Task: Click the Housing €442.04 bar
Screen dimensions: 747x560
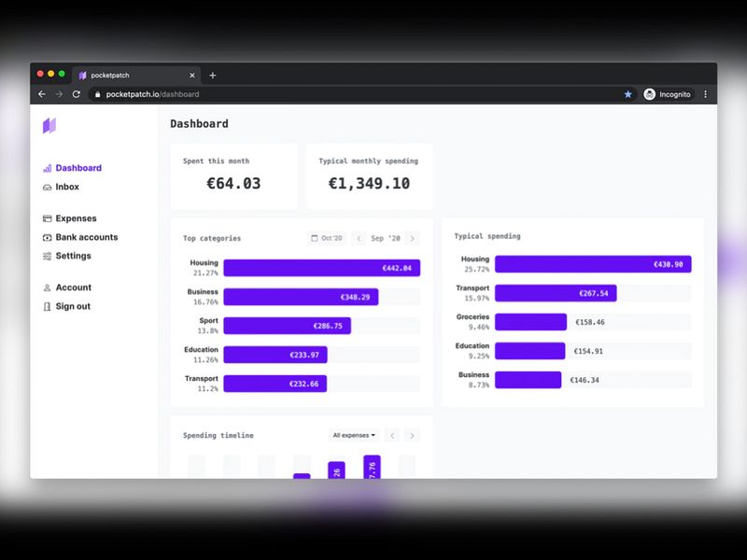Action: 321,268
